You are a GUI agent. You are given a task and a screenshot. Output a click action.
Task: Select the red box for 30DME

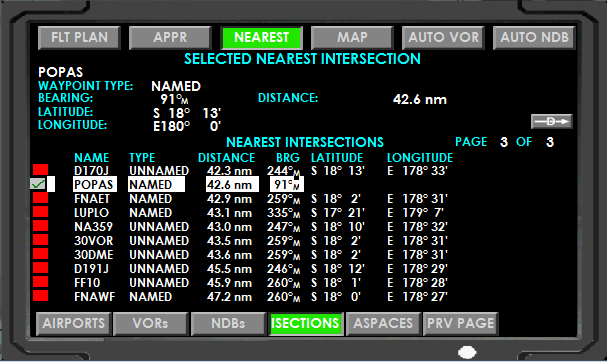[40, 254]
